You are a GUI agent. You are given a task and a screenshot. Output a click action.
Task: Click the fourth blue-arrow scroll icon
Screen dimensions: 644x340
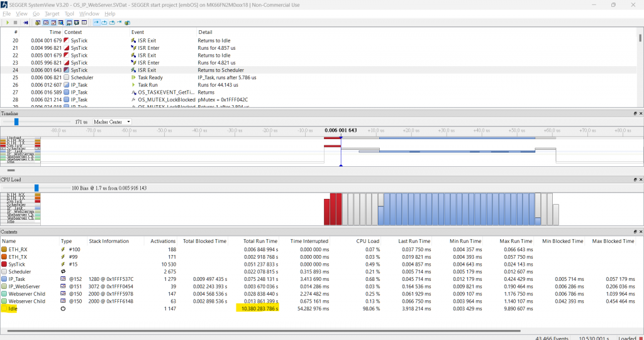119,22
